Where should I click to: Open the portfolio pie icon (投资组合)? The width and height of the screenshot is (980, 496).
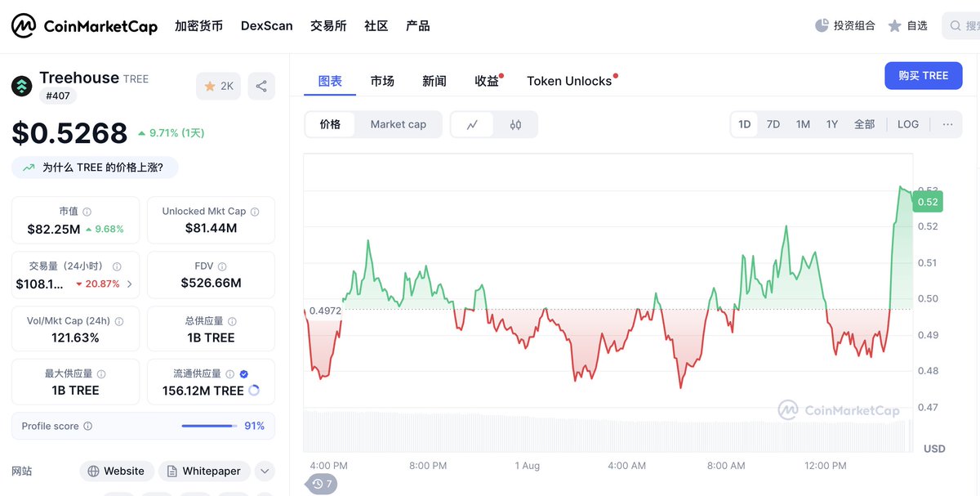(822, 25)
